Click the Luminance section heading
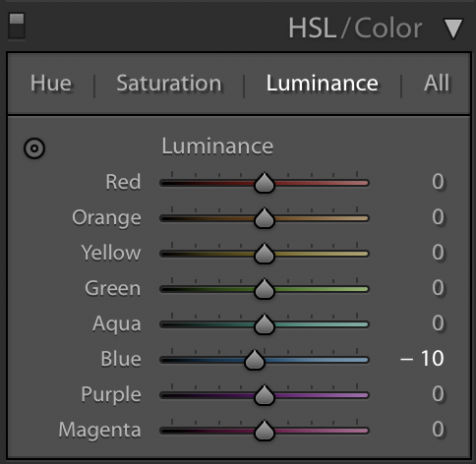476x464 pixels. pos(217,146)
